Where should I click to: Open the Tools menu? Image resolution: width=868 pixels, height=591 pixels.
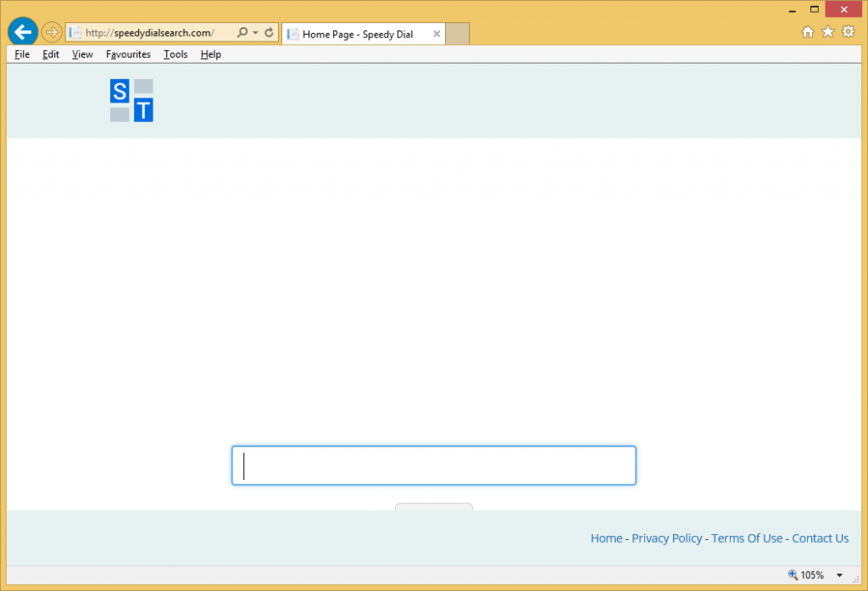point(175,54)
